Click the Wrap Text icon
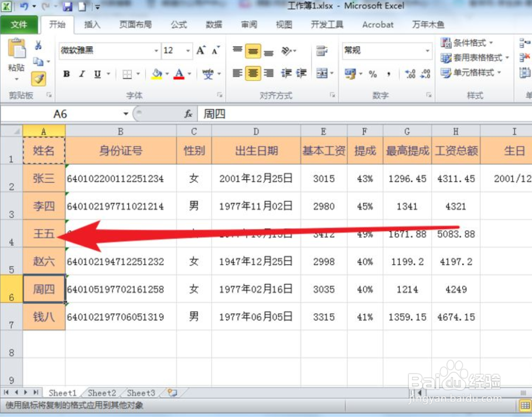 pos(321,51)
